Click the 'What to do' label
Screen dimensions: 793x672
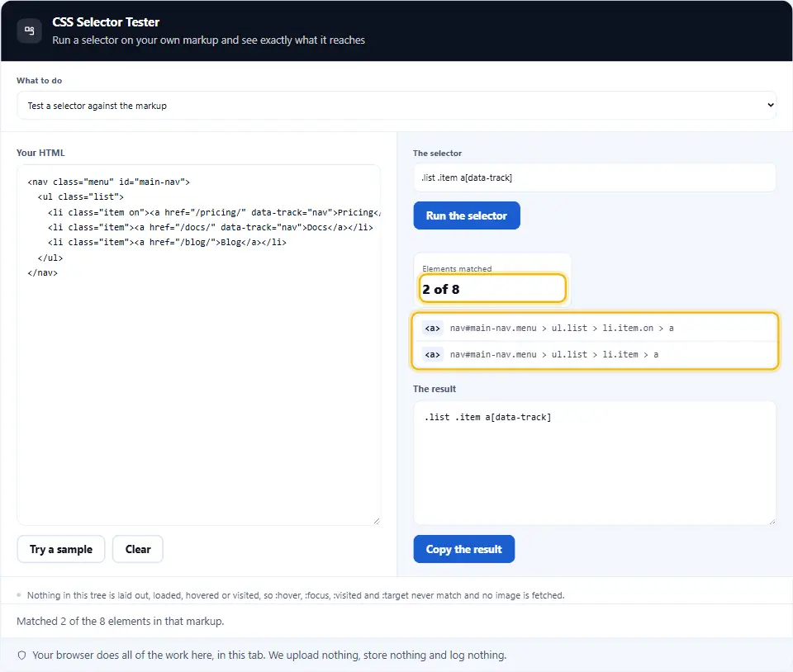pyautogui.click(x=39, y=80)
